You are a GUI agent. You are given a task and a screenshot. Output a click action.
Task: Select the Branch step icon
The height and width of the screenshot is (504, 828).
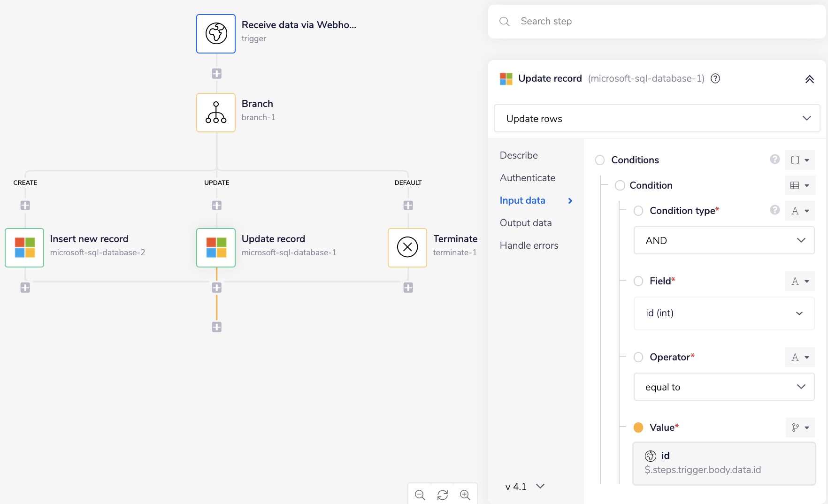[x=216, y=113]
